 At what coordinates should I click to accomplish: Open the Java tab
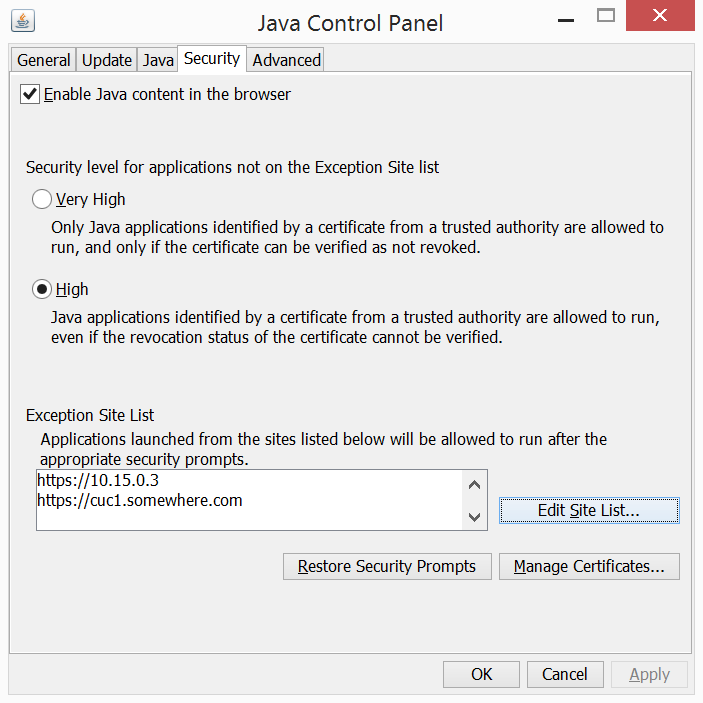[158, 60]
